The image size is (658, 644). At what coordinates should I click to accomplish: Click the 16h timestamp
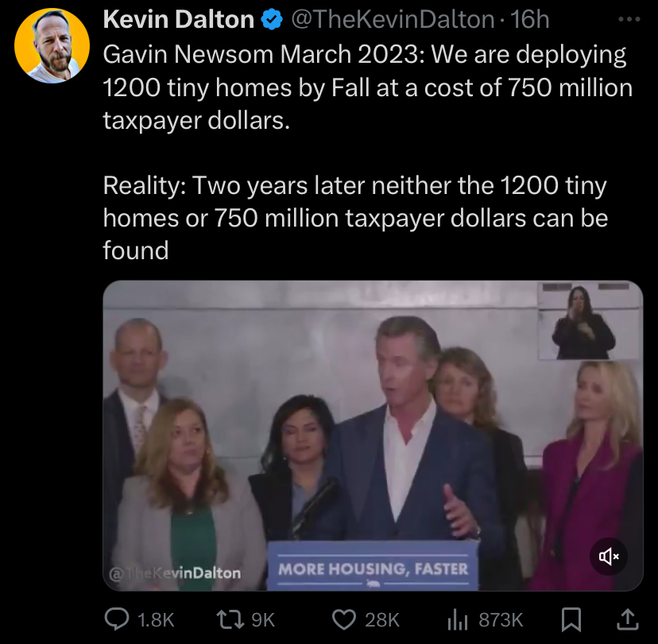pos(530,19)
